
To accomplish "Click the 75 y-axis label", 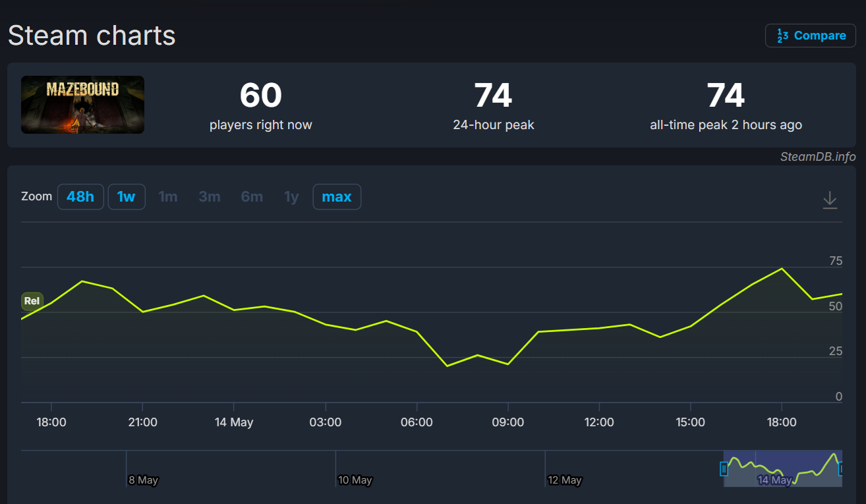I will [x=836, y=261].
